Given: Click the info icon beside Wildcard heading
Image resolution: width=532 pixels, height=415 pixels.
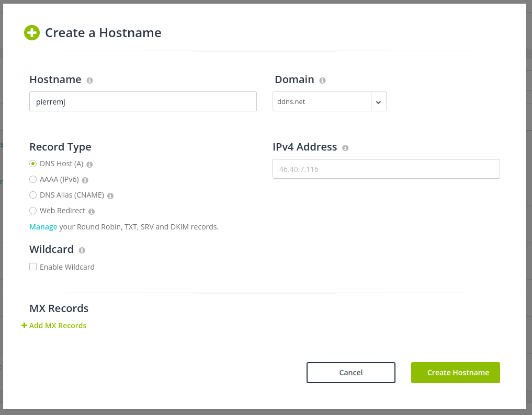Looking at the screenshot, I should 82,250.
